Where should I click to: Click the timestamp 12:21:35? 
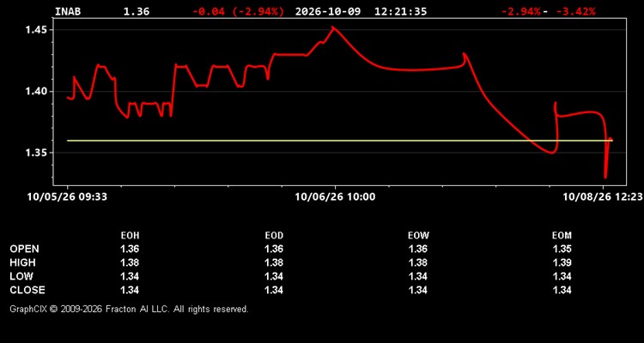(x=400, y=11)
